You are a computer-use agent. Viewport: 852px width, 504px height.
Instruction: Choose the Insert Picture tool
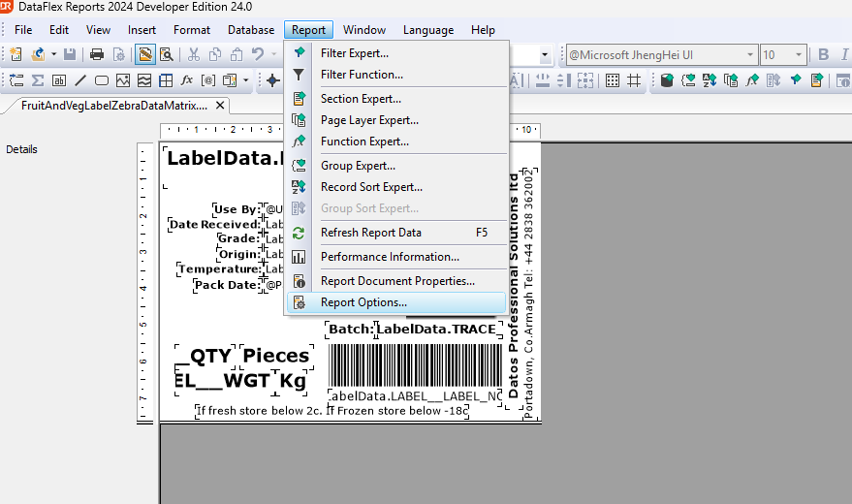123,79
